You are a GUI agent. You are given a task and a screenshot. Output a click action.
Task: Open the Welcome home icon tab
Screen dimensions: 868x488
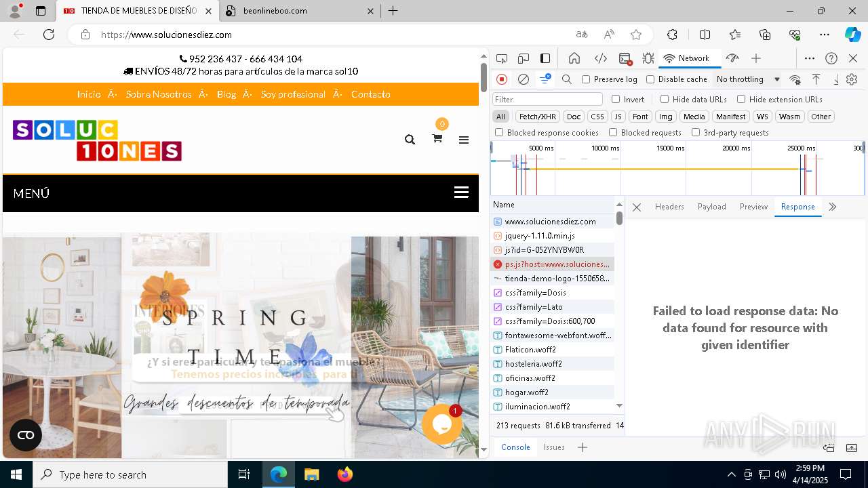click(x=574, y=58)
